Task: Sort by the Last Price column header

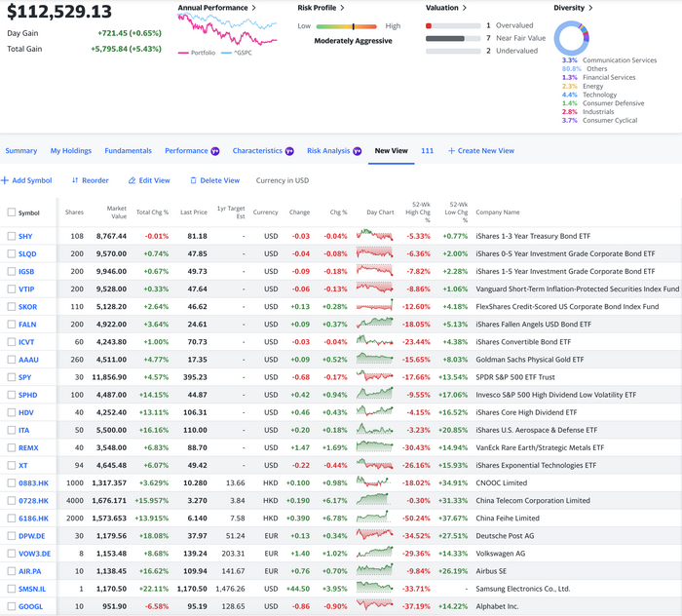Action: (194, 212)
